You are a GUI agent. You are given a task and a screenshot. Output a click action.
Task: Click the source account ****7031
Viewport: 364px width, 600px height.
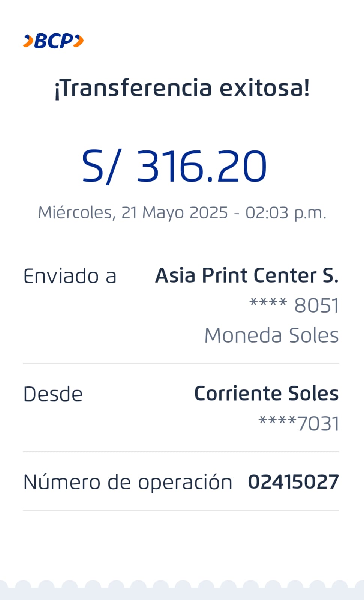299,424
